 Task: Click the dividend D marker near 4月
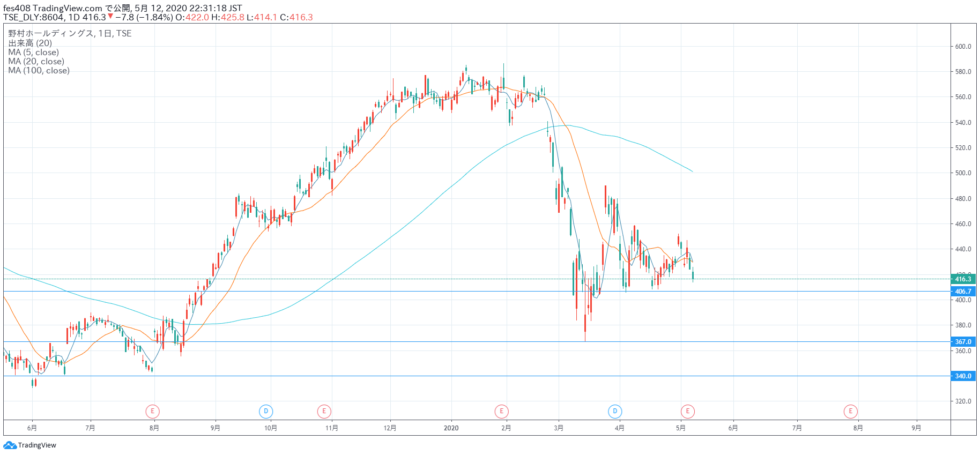(615, 412)
